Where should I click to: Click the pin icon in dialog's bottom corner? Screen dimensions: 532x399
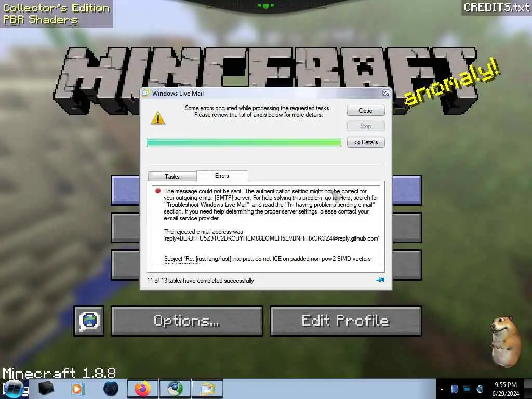(380, 280)
